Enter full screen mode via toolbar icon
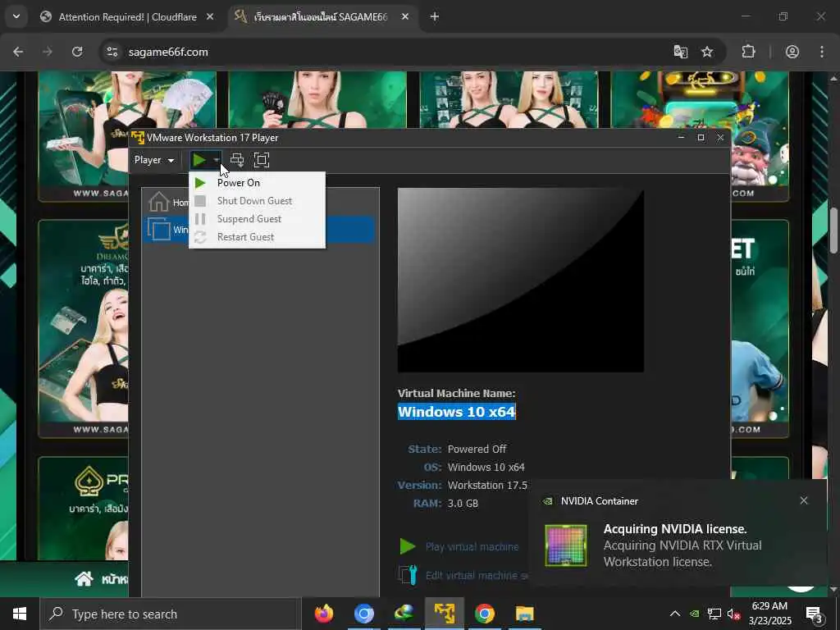Viewport: 840px width, 630px height. coord(262,160)
